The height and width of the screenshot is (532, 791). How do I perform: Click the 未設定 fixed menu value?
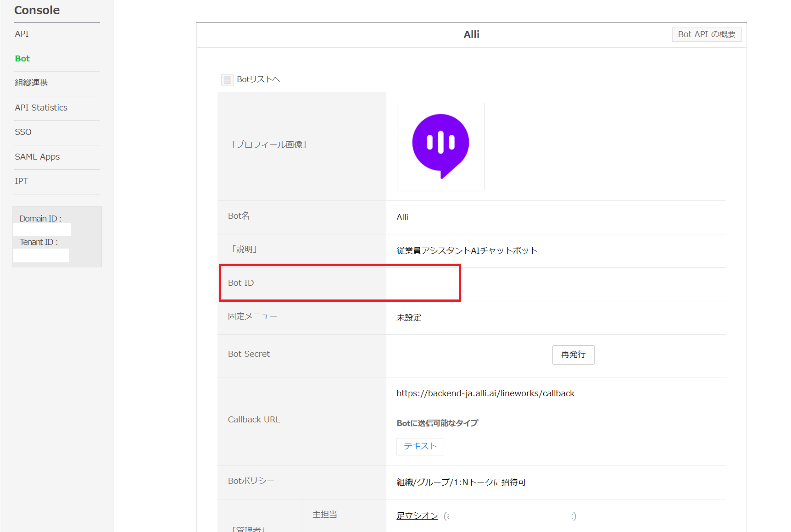click(408, 318)
